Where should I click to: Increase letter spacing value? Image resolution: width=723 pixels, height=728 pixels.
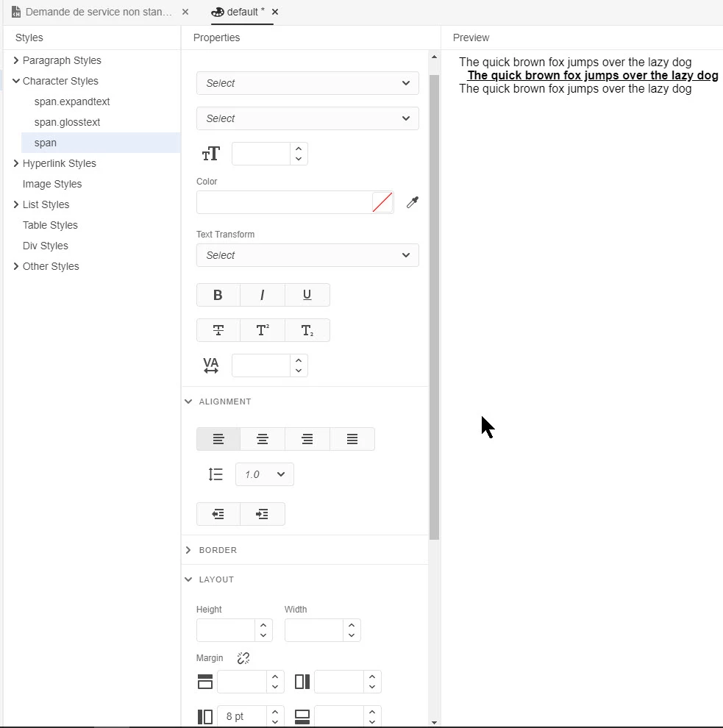[x=299, y=361]
